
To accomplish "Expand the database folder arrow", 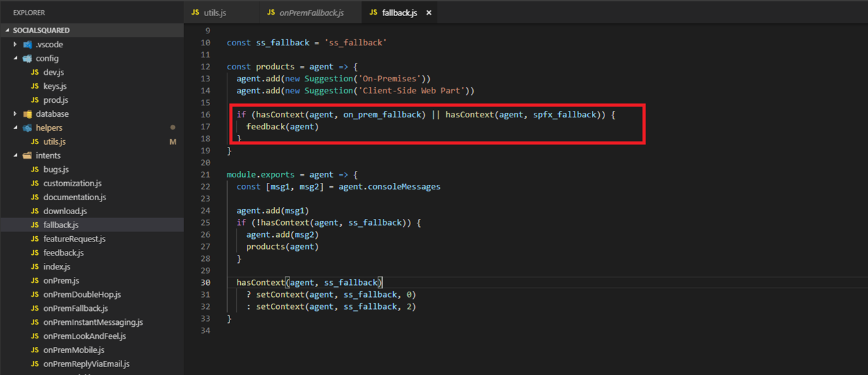I will pyautogui.click(x=15, y=114).
